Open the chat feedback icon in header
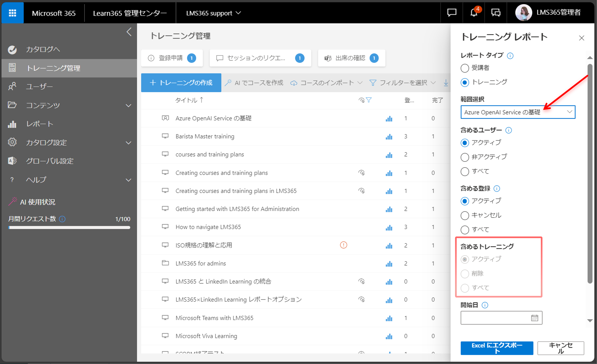Image resolution: width=597 pixels, height=364 pixels. [452, 13]
